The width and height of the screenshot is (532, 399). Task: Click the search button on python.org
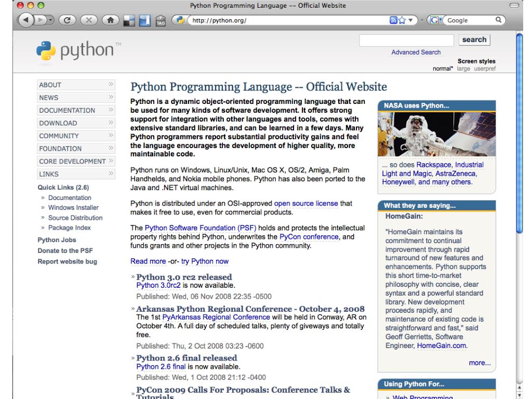[x=474, y=39]
